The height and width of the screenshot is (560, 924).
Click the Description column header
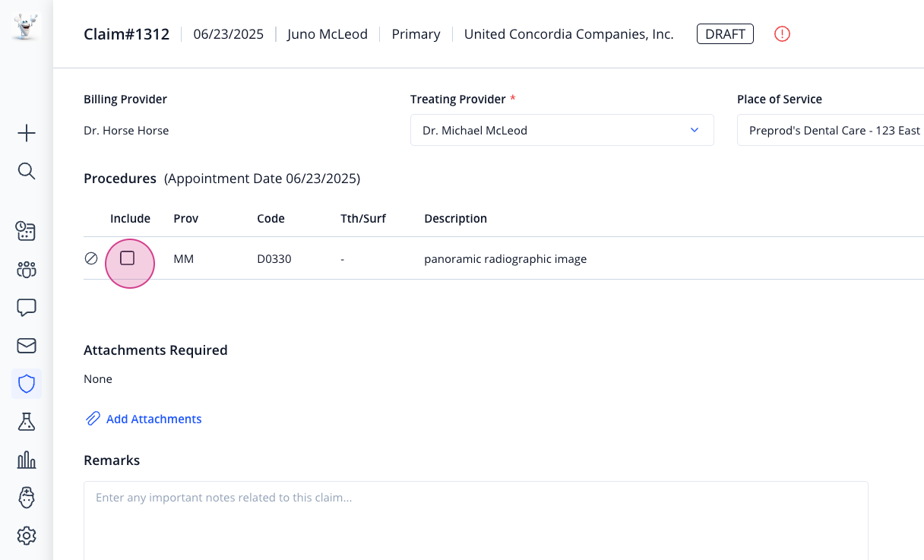456,219
